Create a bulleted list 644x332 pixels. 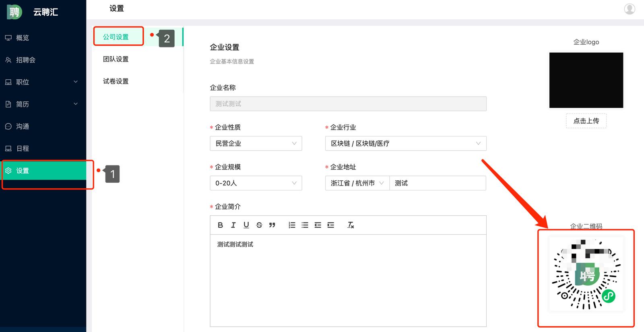click(x=305, y=225)
